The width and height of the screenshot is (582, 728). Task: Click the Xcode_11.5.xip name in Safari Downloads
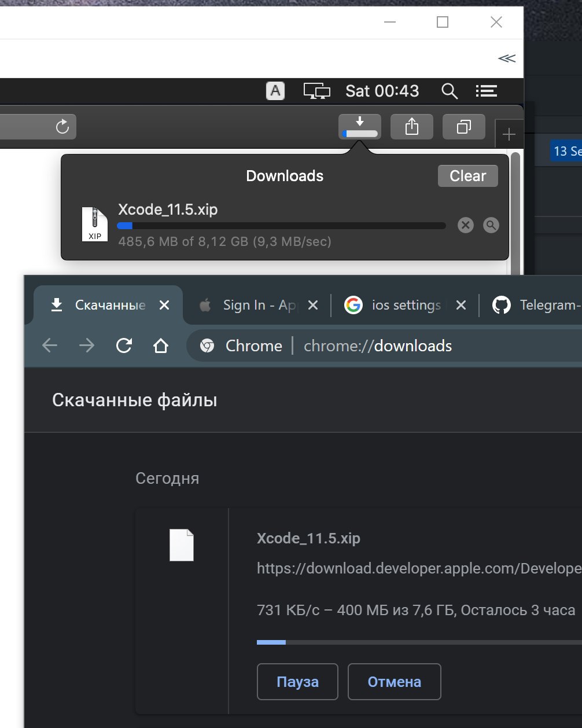(168, 209)
